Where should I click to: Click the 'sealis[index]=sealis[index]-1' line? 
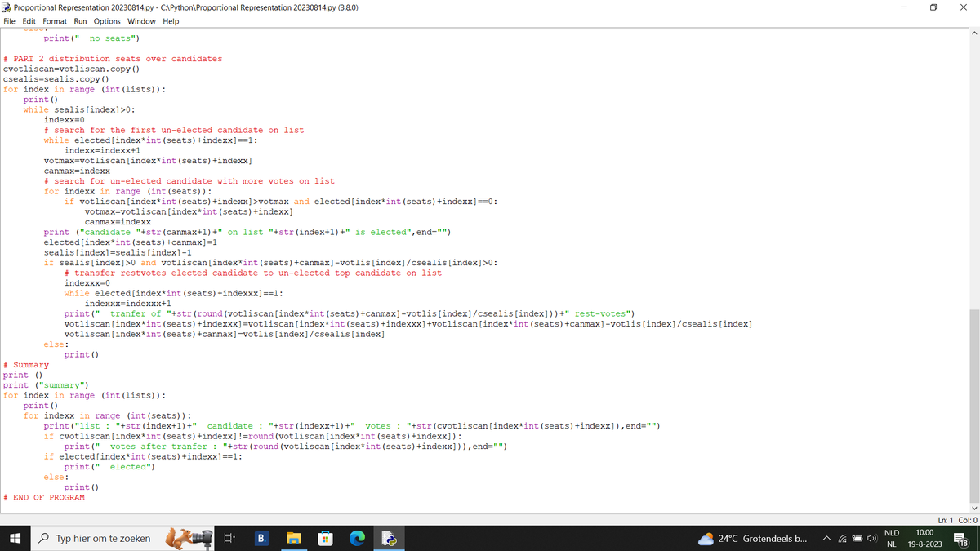click(x=118, y=253)
